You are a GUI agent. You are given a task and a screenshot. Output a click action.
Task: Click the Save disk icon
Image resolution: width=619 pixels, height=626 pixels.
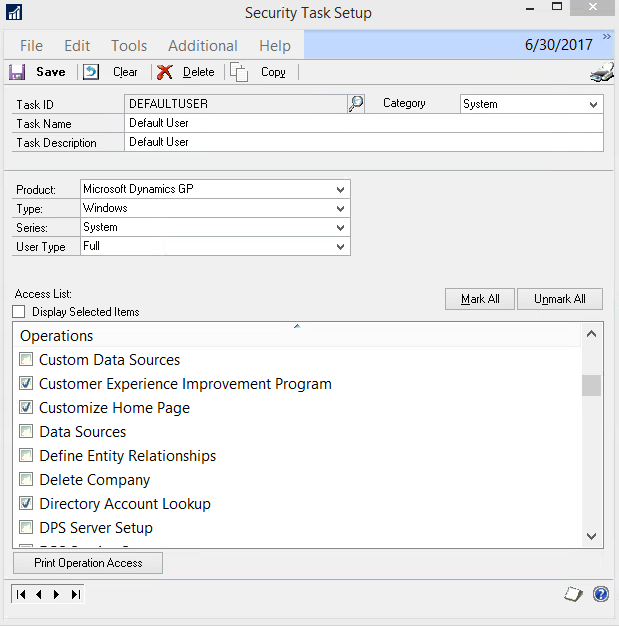tap(17, 72)
